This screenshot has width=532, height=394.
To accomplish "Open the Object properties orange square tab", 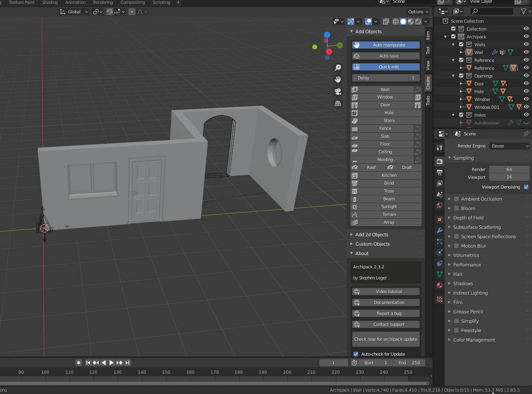I will click(x=440, y=219).
